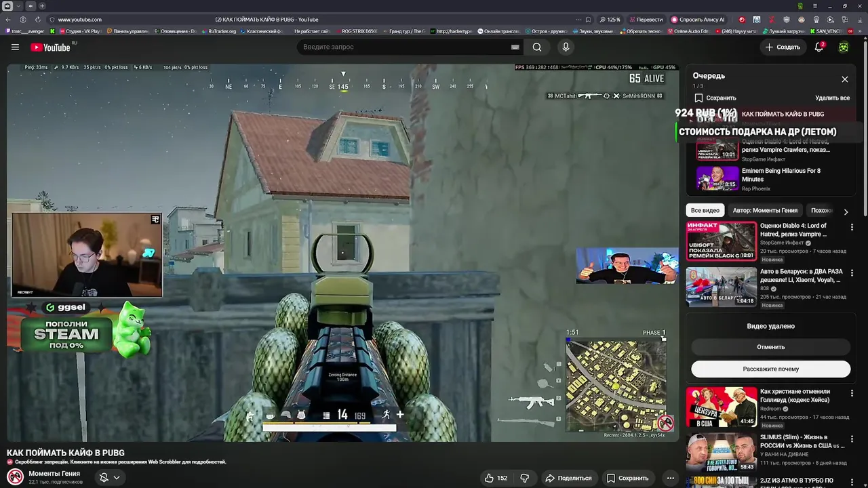This screenshot has height=488, width=868.
Task: Open Авто в Беларуси video thumbnail
Action: pos(722,287)
